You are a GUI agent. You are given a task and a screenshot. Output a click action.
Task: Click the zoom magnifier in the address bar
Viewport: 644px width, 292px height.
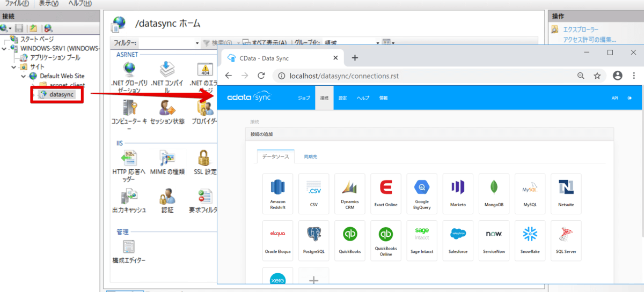(x=581, y=76)
